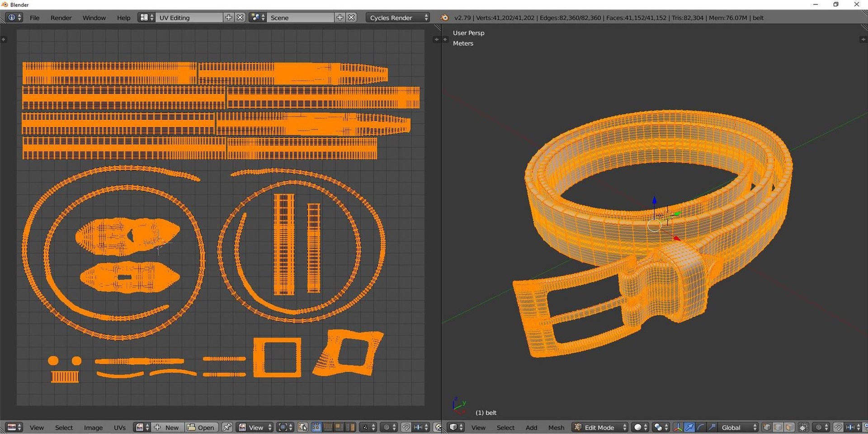Screen dimensions: 868x434
Task: Enable the translate manipulator arrow
Action: (x=689, y=427)
